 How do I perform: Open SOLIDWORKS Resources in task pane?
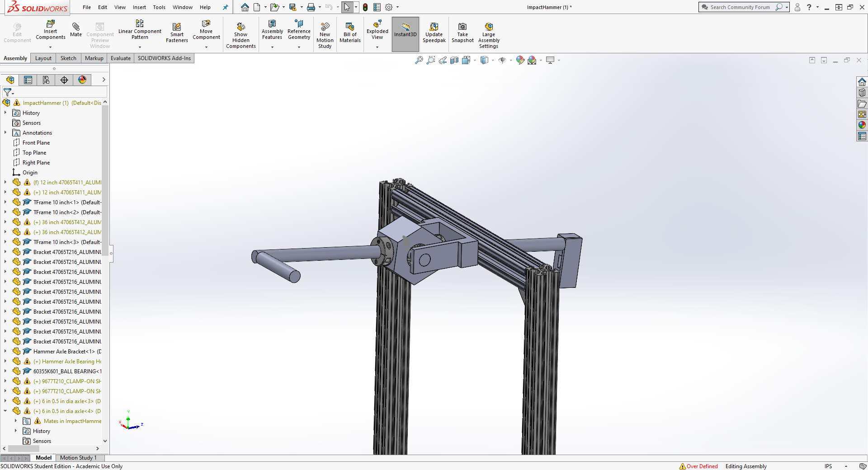click(x=862, y=82)
